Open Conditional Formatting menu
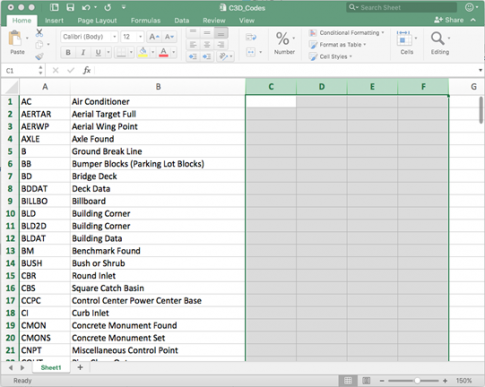 coord(347,33)
